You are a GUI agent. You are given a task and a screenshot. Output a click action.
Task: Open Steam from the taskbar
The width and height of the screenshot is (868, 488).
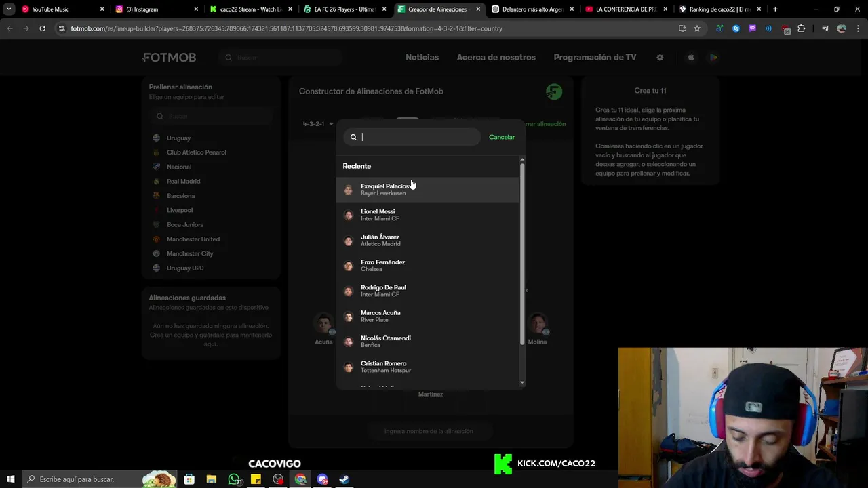pyautogui.click(x=344, y=479)
